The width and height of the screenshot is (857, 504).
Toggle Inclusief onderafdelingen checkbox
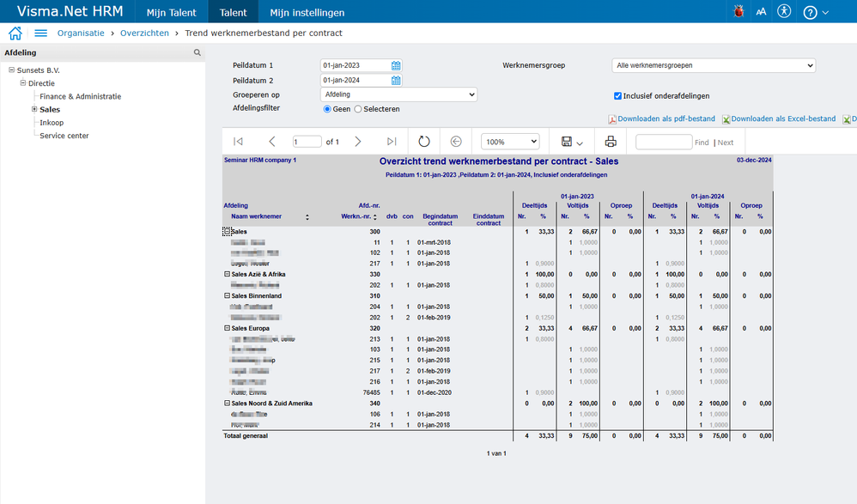617,96
